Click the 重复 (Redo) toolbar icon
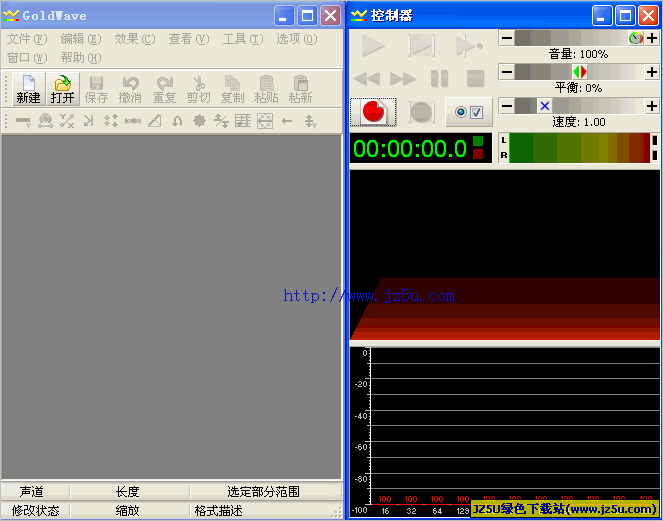 pyautogui.click(x=164, y=83)
